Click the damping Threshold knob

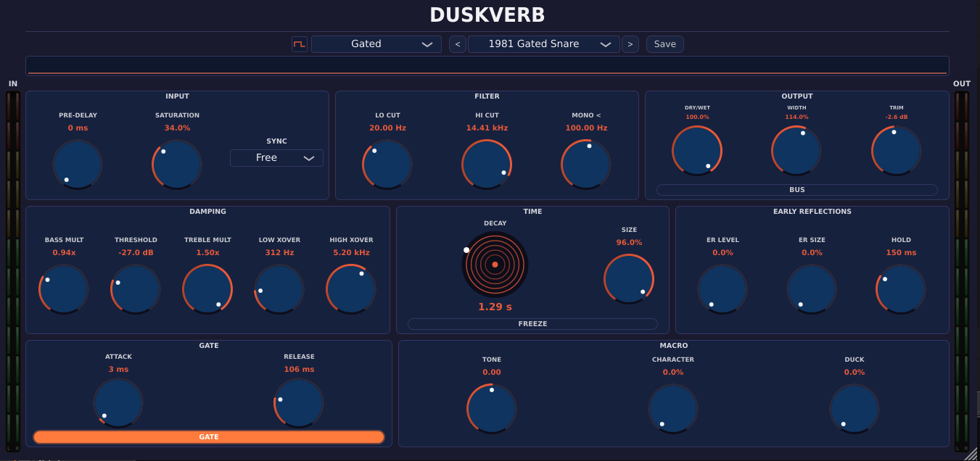(136, 289)
